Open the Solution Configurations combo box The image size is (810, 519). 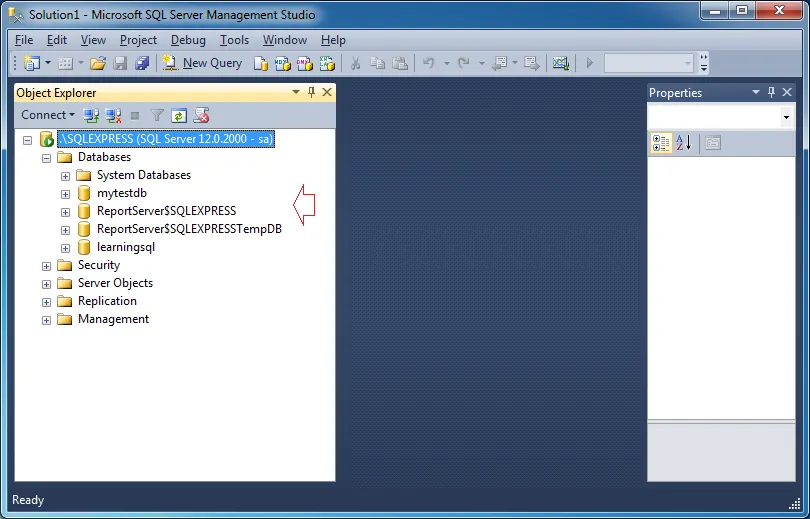click(648, 64)
